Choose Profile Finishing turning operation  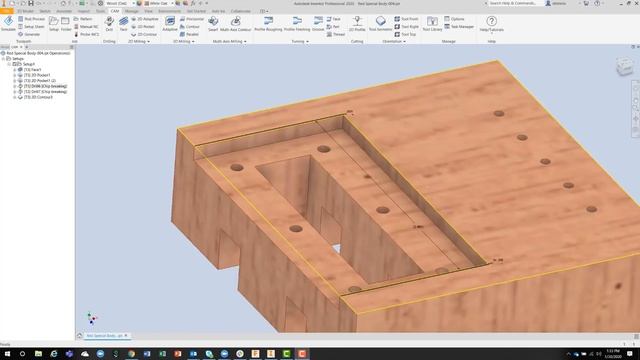click(x=297, y=24)
